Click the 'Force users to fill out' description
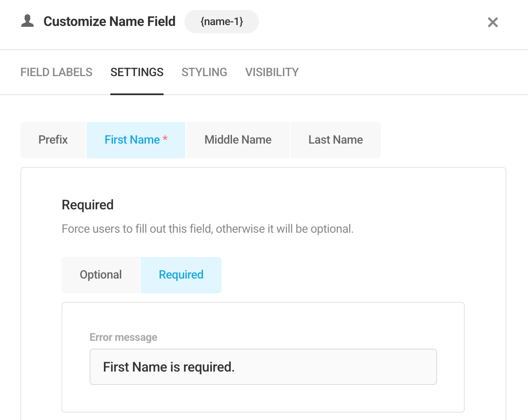The width and height of the screenshot is (528, 420). click(208, 229)
